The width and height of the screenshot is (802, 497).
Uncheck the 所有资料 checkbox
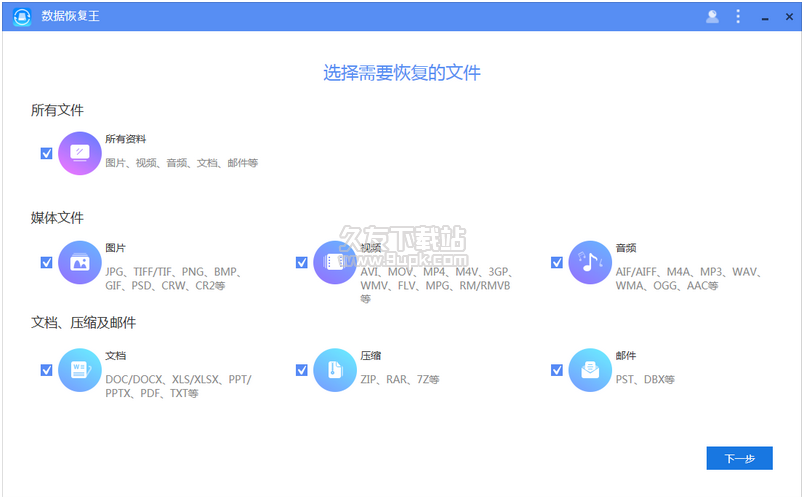pyautogui.click(x=47, y=153)
